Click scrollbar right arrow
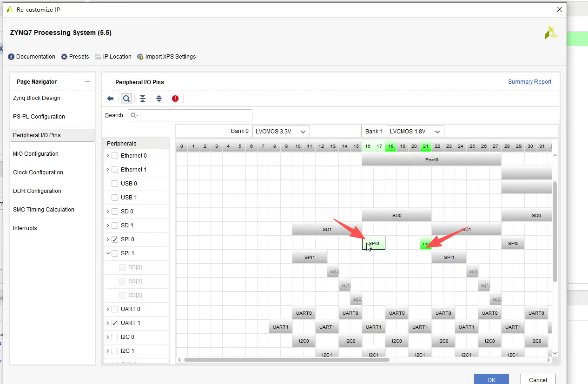This screenshot has height=384, width=588. 548,360
